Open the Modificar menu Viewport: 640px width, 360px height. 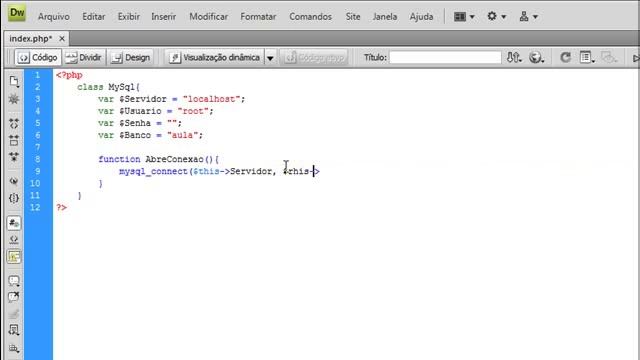209,17
